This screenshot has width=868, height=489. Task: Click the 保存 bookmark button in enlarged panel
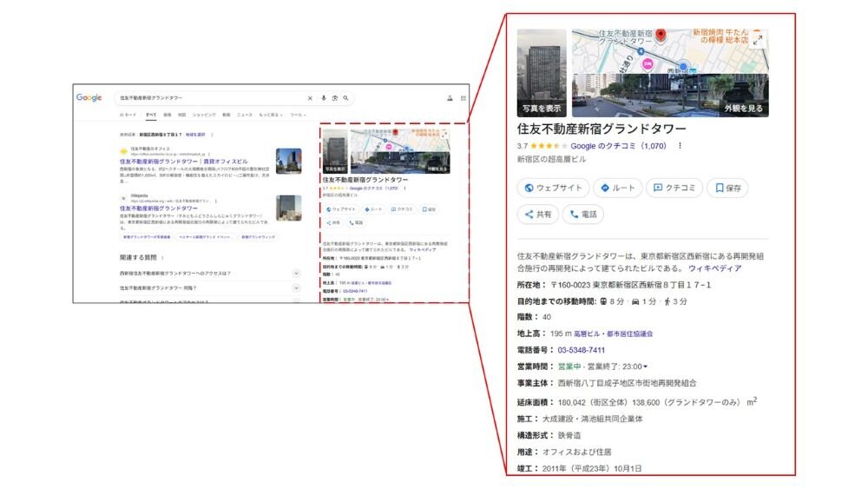tap(727, 188)
